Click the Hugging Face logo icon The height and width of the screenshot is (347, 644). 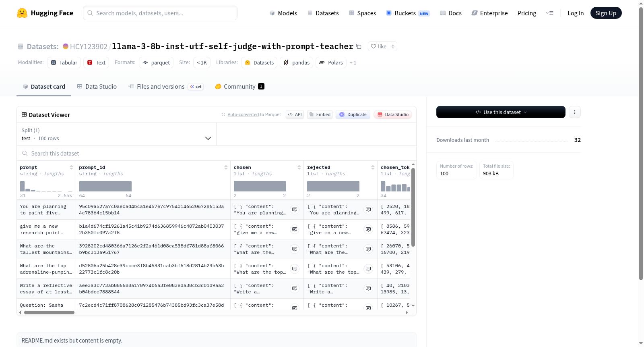(x=22, y=13)
